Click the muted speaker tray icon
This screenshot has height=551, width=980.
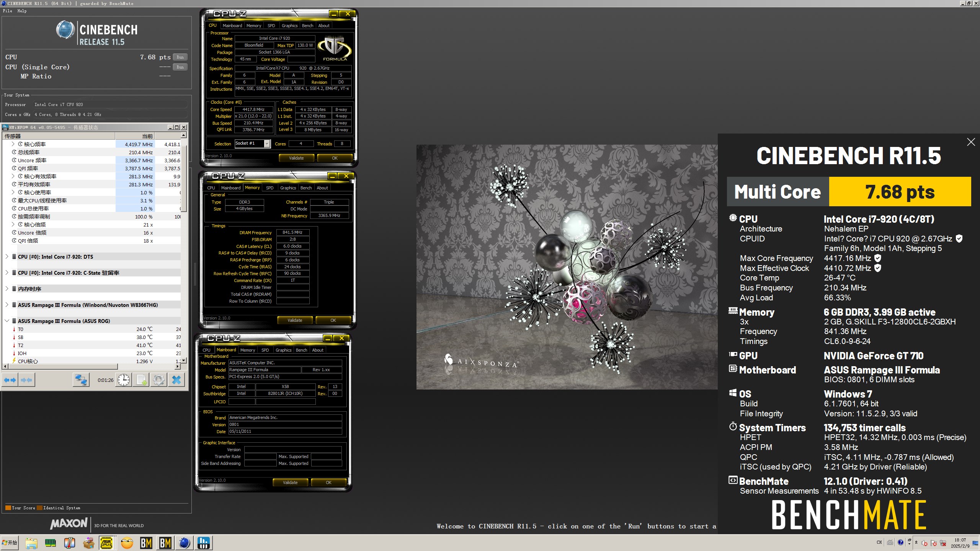924,543
